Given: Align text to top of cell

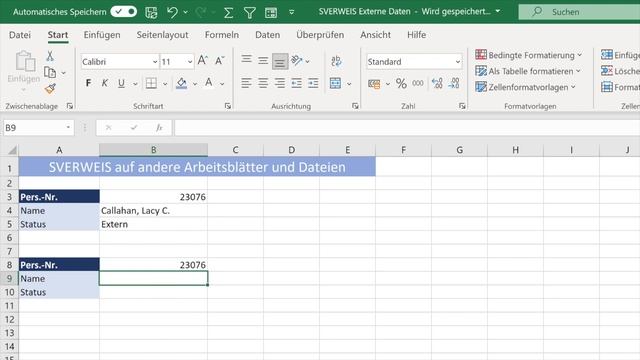Looking at the screenshot, I should [x=246, y=60].
